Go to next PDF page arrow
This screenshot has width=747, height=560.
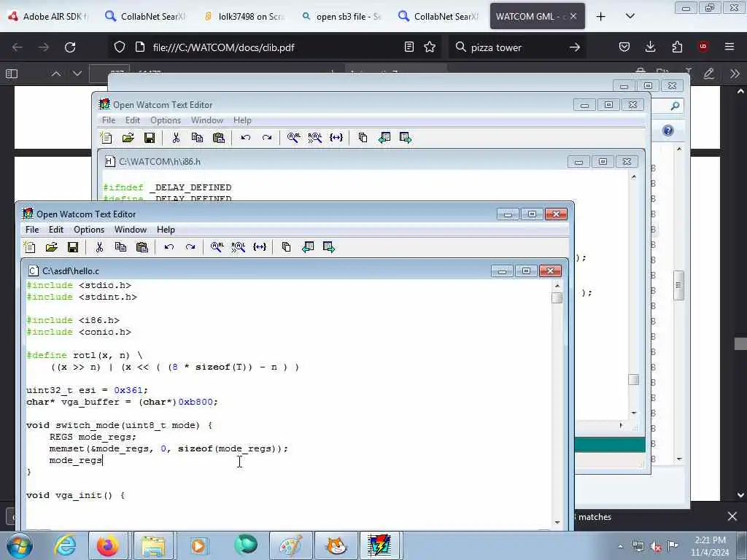(x=77, y=74)
